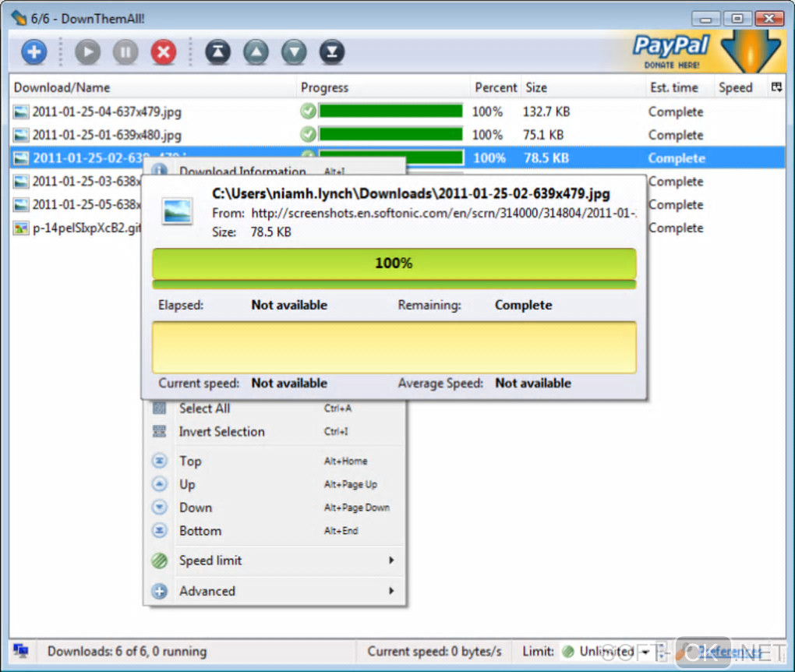Click the softonic source URL in tooltip

click(x=443, y=213)
